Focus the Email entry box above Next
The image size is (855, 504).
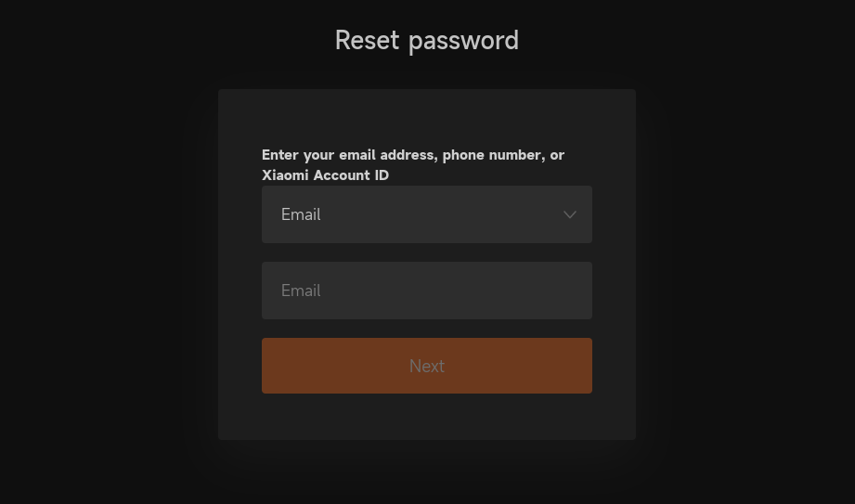(426, 291)
